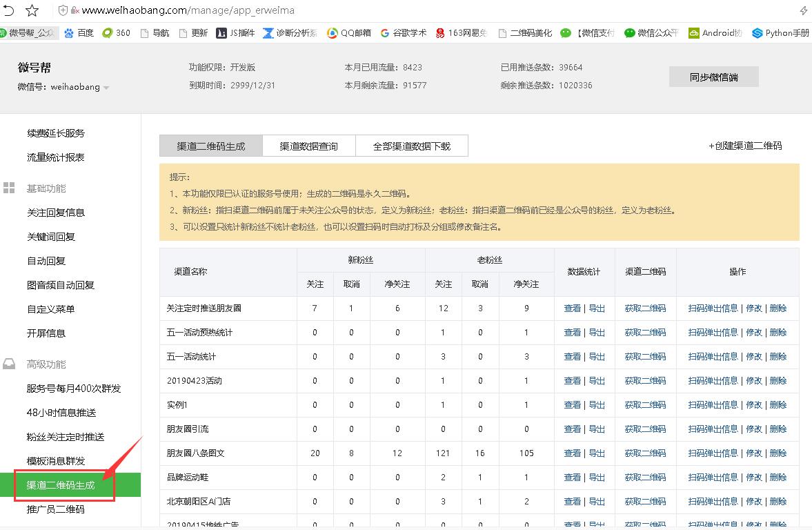The image size is (812, 530).
Task: Click the bookmark star icon
Action: tap(32, 10)
